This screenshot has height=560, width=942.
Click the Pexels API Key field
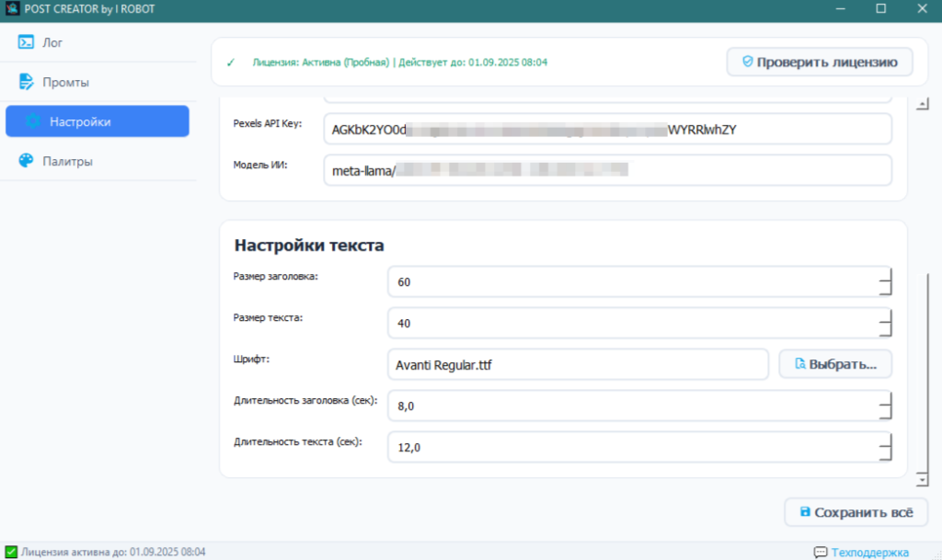607,130
